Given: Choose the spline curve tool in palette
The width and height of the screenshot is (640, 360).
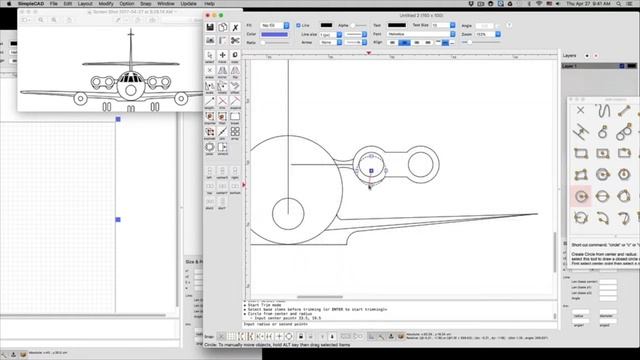Looking at the screenshot, I should [603, 111].
